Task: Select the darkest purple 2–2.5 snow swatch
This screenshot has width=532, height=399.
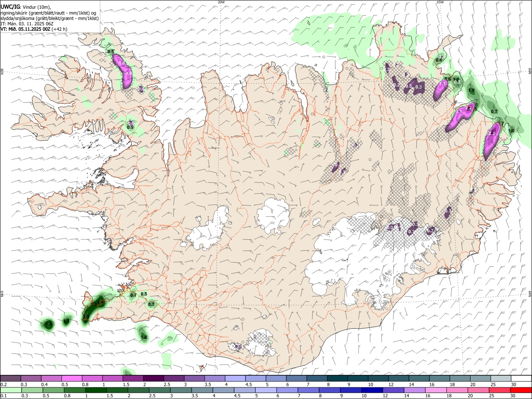Action: (153, 378)
